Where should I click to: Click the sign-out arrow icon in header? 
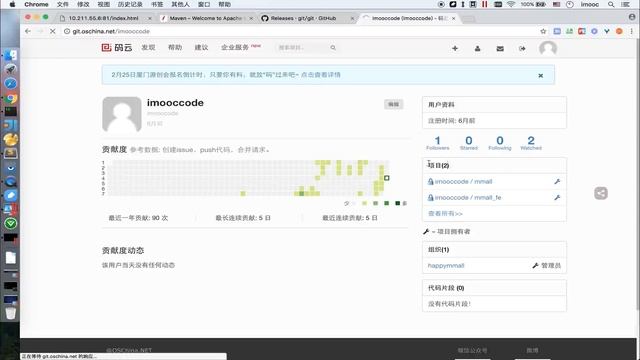522,49
